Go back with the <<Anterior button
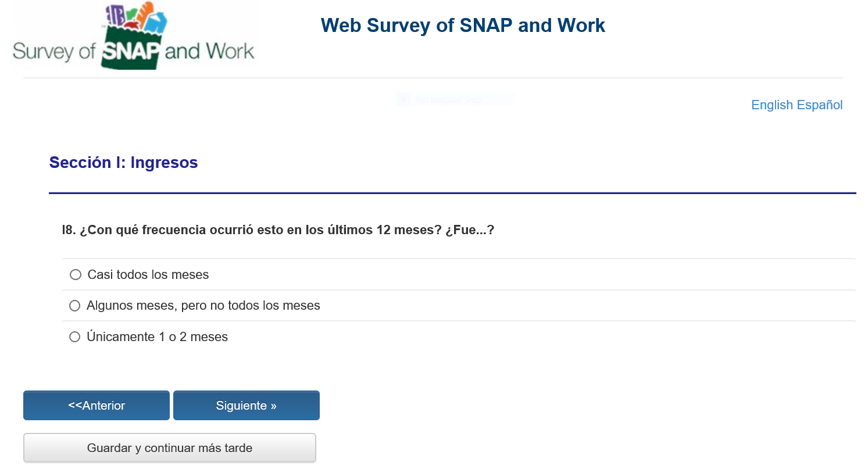868x473 pixels. point(97,406)
